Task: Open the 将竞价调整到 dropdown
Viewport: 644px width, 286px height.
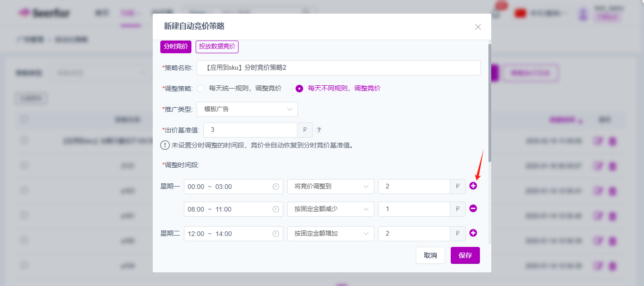Action: pyautogui.click(x=330, y=187)
